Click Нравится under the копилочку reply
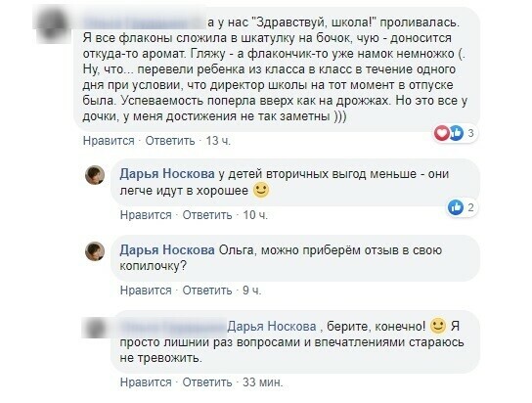 [x=146, y=291]
